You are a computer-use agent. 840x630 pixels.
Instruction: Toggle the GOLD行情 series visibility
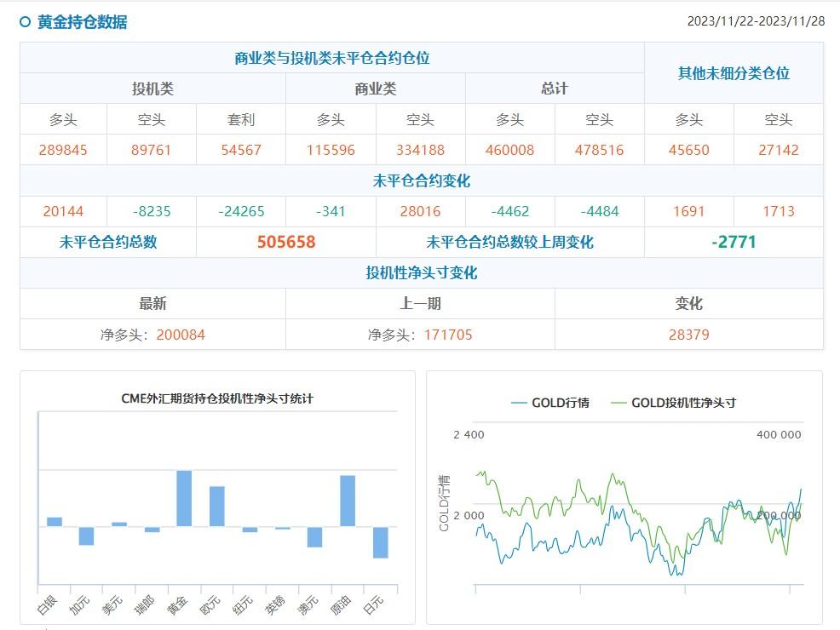(554, 401)
